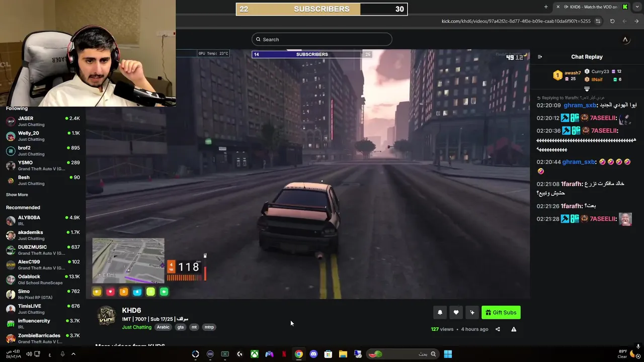This screenshot has height=362, width=644.
Task: Open Netflix from the taskbar
Action: coord(284,354)
